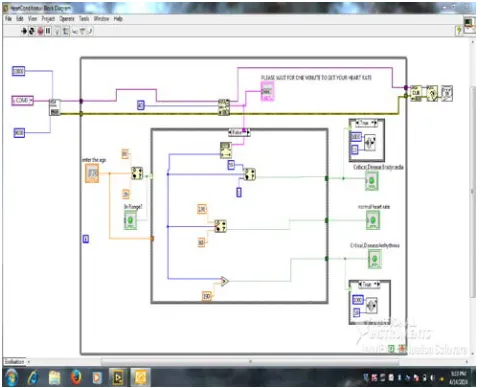Click the Step Into toolbar button

[x=75, y=31]
